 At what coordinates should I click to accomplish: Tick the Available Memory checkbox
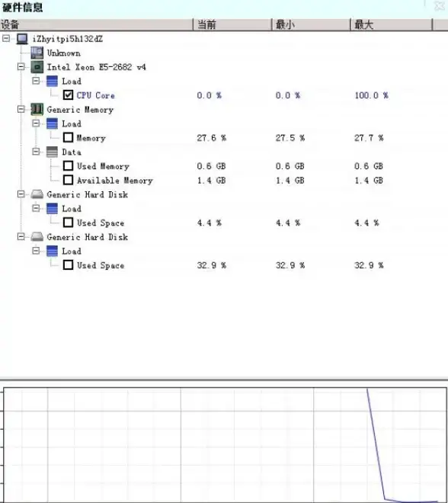(x=68, y=180)
